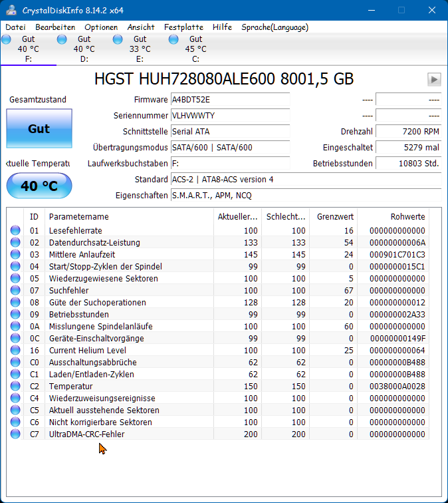Switch to drive D: tab at 40 °C
The height and width of the screenshot is (503, 448).
coord(84,49)
